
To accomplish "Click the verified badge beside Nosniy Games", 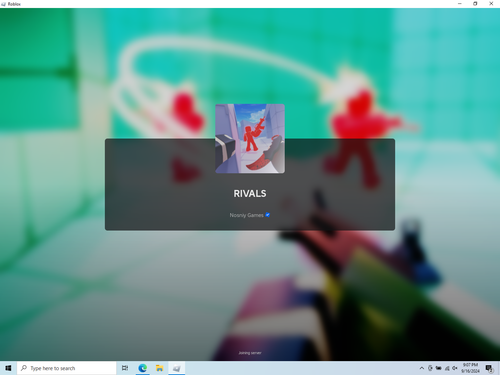I will click(x=268, y=215).
